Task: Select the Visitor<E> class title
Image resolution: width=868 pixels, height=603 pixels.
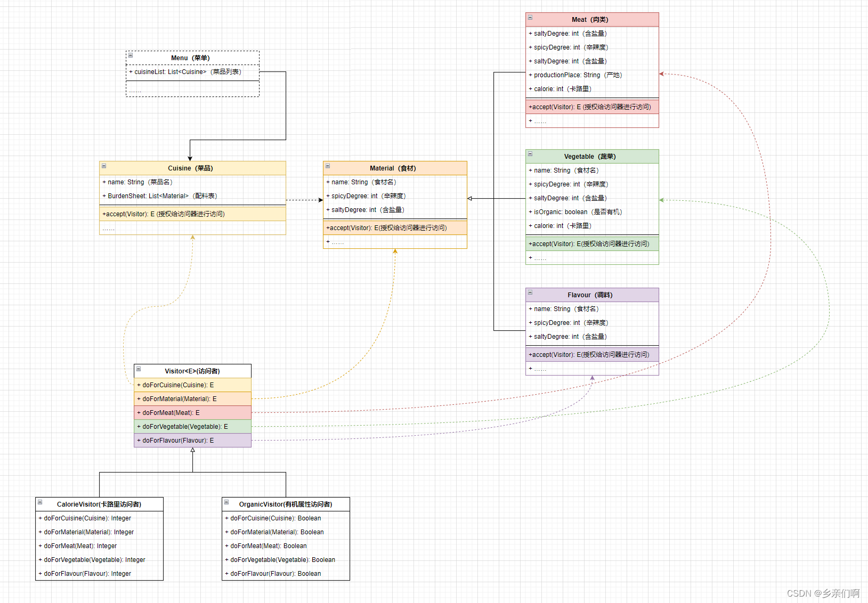Action: tap(192, 371)
